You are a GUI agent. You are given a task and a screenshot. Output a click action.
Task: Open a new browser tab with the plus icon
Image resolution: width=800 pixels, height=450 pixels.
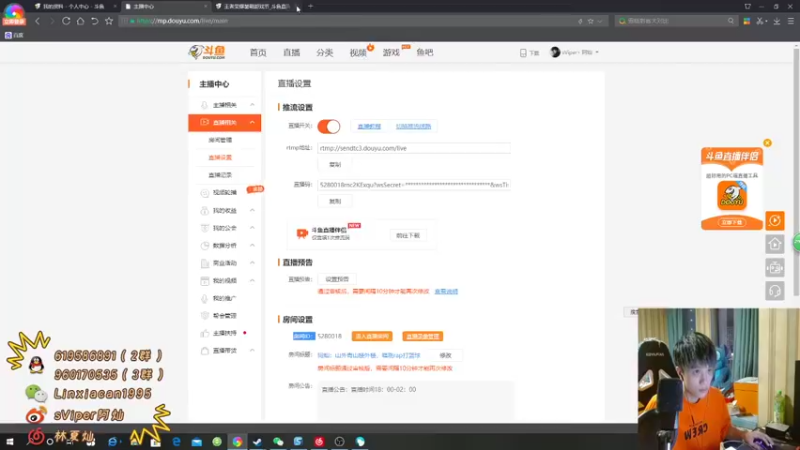pos(310,6)
